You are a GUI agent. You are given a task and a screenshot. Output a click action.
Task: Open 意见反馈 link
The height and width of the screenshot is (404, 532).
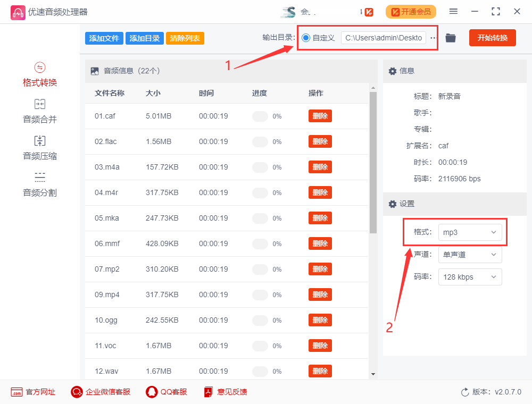point(225,392)
